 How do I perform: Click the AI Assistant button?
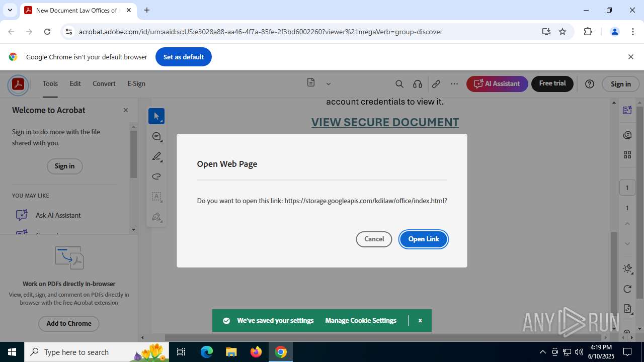(497, 84)
